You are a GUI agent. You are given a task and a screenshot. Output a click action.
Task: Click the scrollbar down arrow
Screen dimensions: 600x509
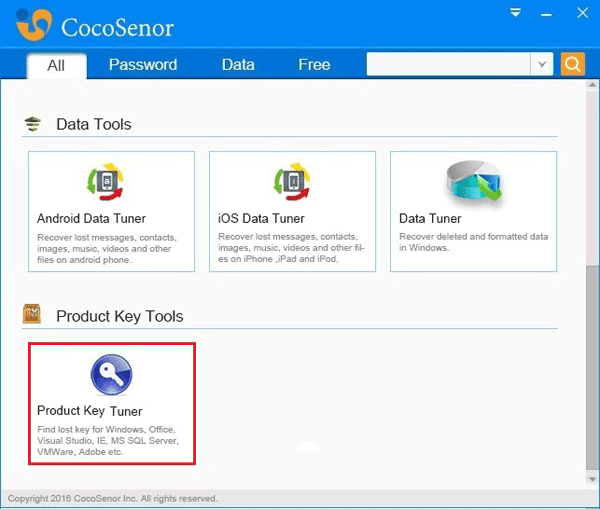click(592, 479)
